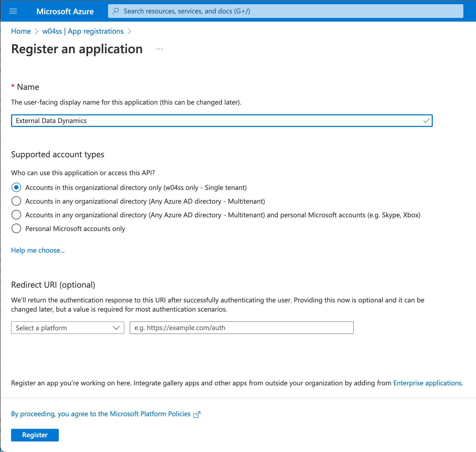Open the Microsoft Platform Policies link
The width and height of the screenshot is (476, 452).
(x=101, y=414)
